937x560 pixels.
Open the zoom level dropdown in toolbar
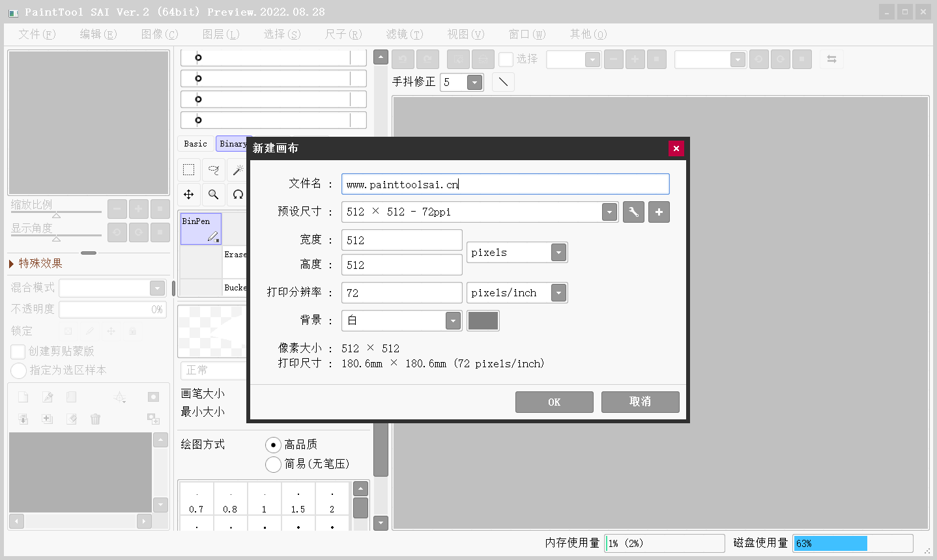(x=573, y=59)
